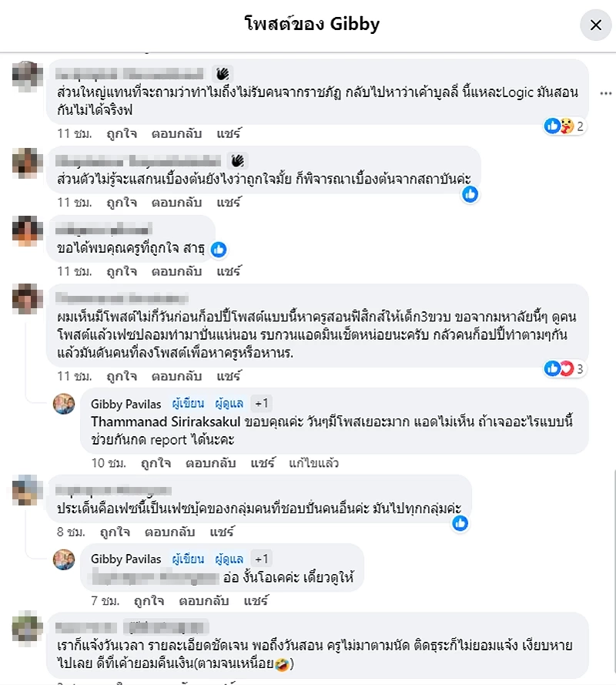This screenshot has width=616, height=685.
Task: Click the first commenter's profile avatar
Action: [x=28, y=75]
